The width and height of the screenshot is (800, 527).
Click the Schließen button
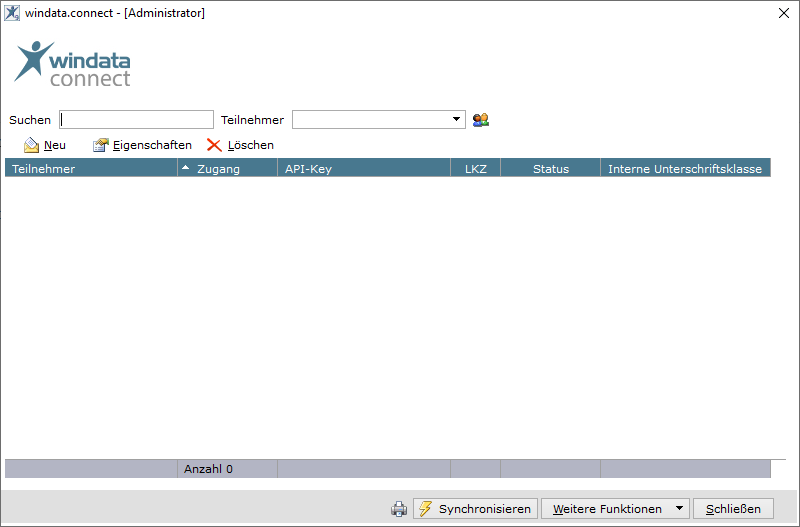[733, 509]
